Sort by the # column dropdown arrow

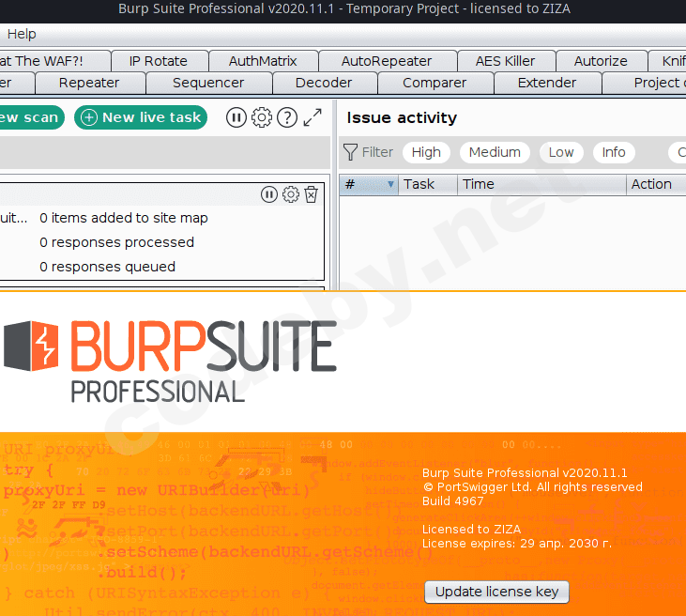click(x=390, y=184)
